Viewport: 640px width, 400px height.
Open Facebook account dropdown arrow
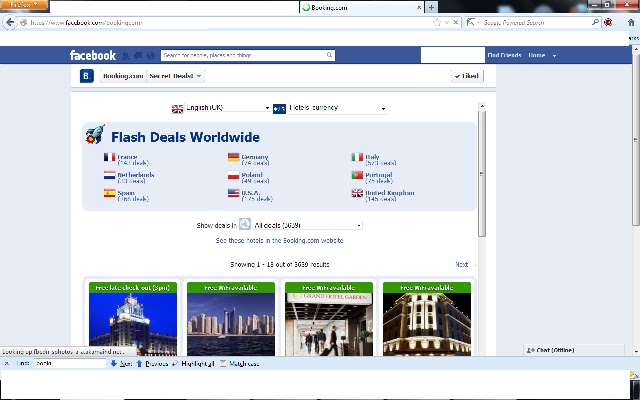click(x=554, y=56)
